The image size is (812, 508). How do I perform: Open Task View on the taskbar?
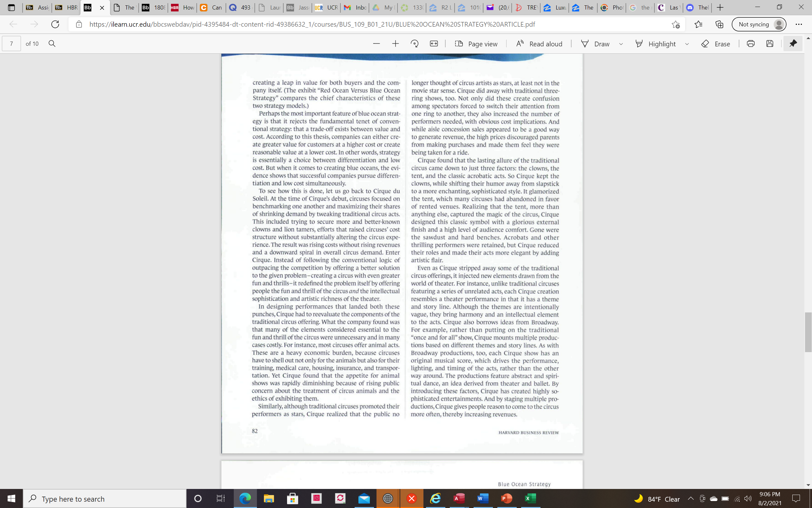(220, 498)
